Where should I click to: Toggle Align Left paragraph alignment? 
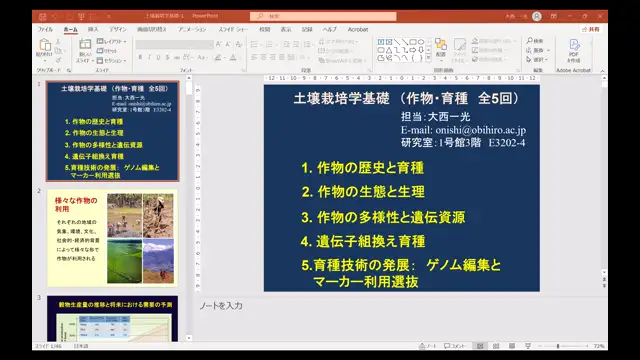[254, 58]
